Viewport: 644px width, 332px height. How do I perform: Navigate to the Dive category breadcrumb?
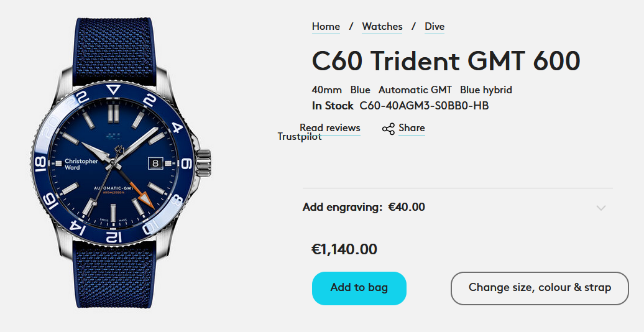point(435,26)
